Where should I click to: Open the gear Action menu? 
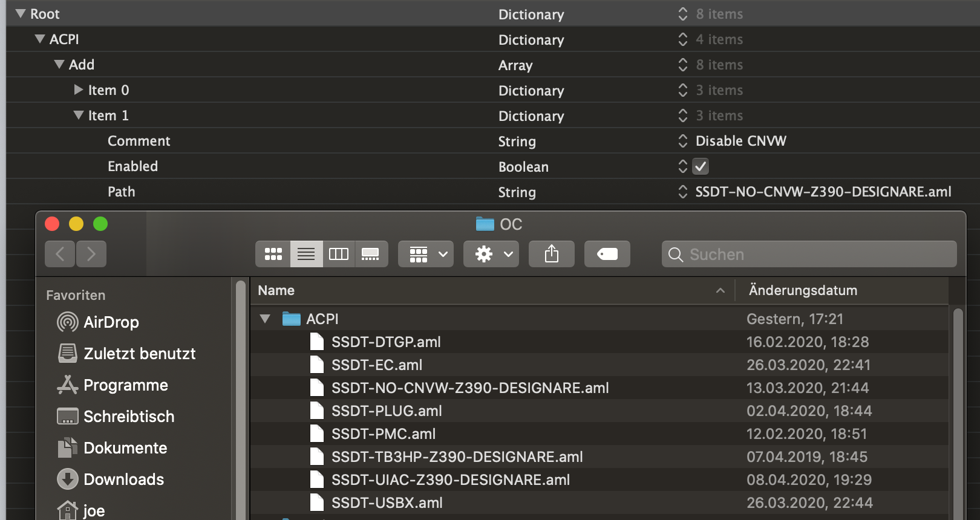pos(494,254)
